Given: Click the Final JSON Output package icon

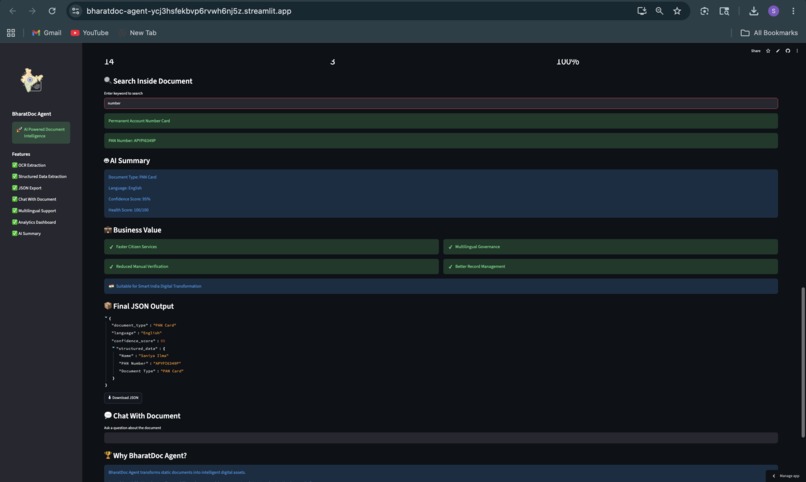Looking at the screenshot, I should (107, 306).
